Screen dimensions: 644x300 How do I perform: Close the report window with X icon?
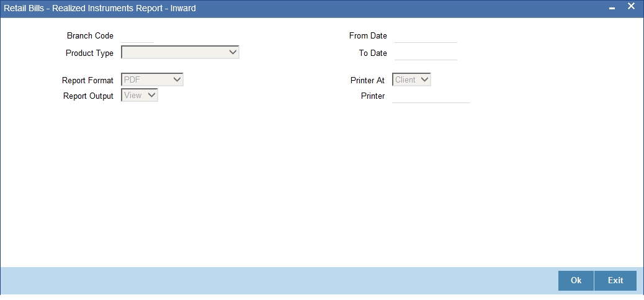click(631, 7)
